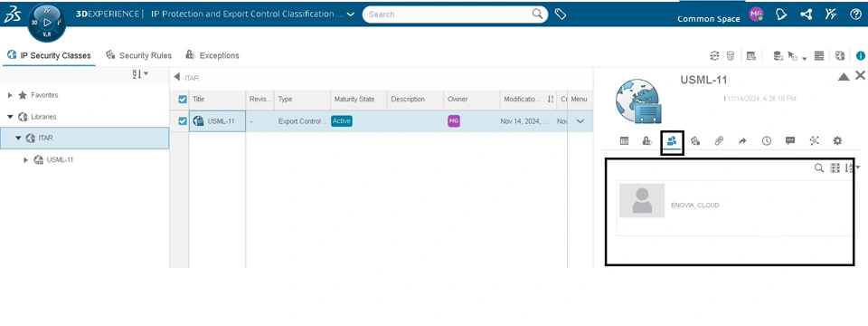
Task: Toggle the USML-11 row checkbox
Action: [183, 121]
